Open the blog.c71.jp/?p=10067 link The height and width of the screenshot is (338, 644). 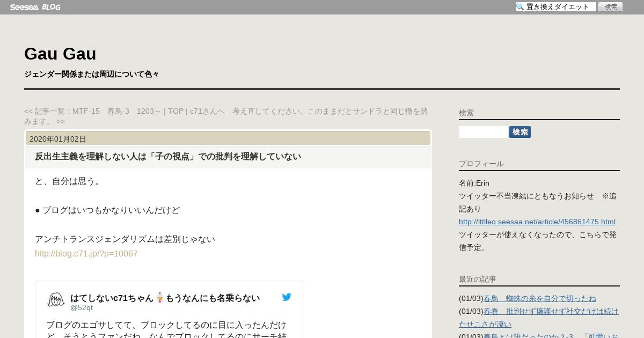click(x=86, y=254)
